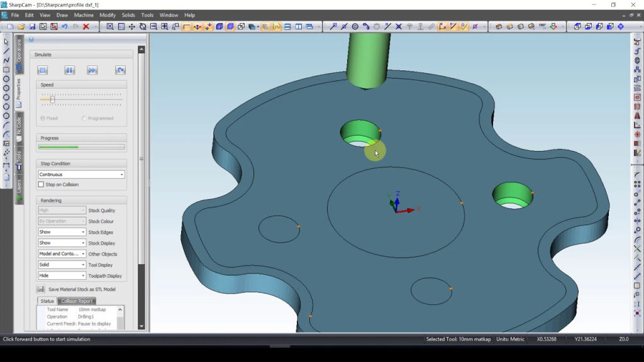Expand the Tool Display dropdown
Viewport: 644px width, 362px height.
62,265
